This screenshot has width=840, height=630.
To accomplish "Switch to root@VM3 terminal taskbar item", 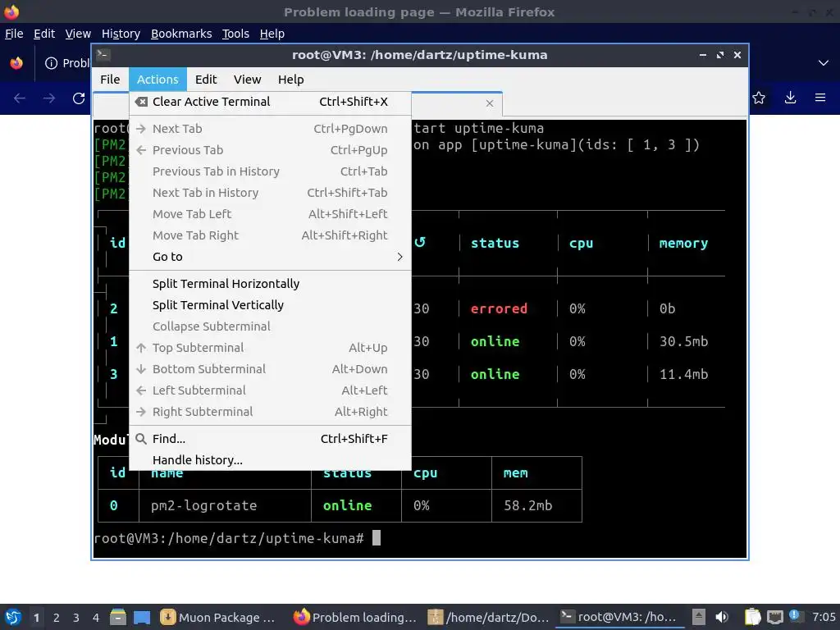I will [x=622, y=617].
